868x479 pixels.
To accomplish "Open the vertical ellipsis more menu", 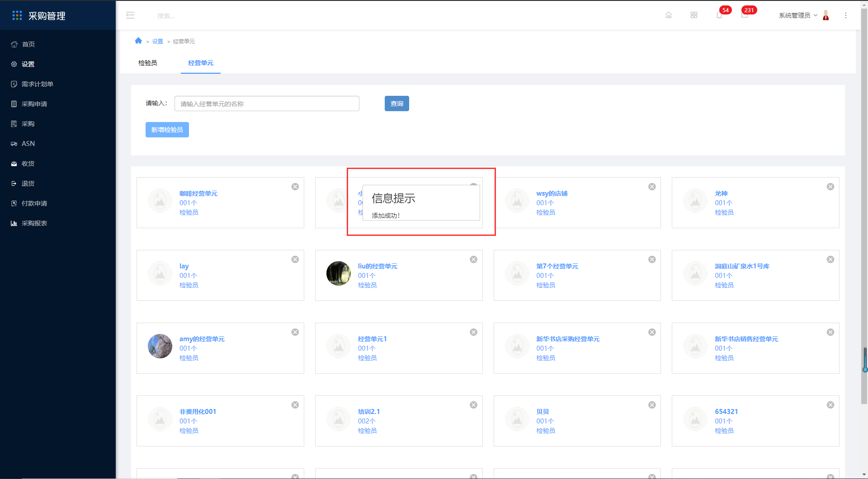I will [x=846, y=15].
